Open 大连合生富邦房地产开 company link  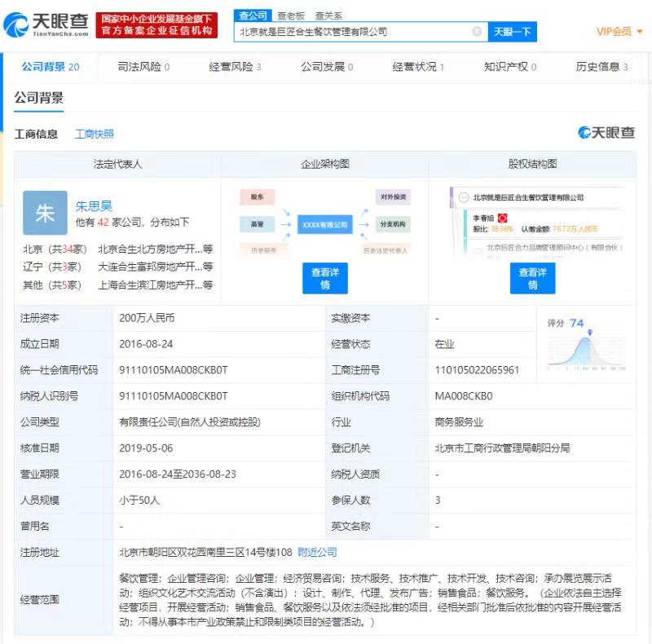click(x=156, y=267)
